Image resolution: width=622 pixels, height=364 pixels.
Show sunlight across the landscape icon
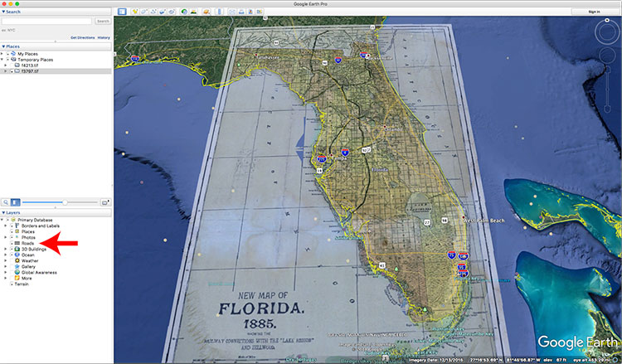[193, 12]
